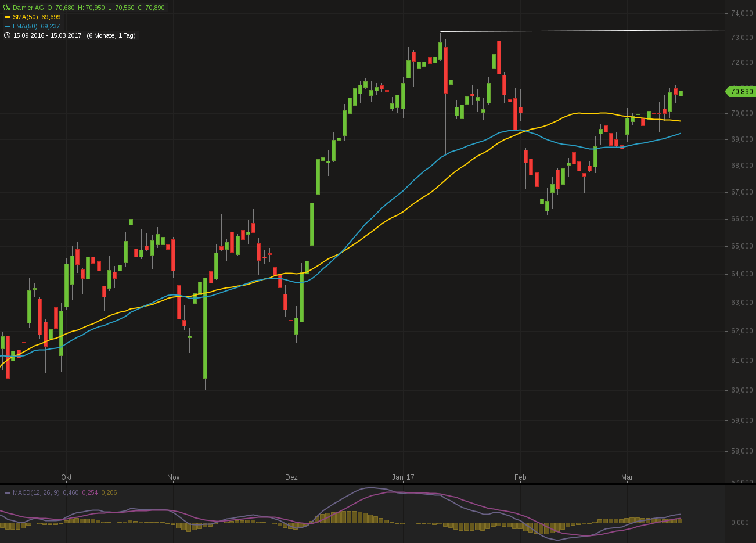Click the MACD signal value 0,254
This screenshot has width=756, height=543.
(90, 492)
